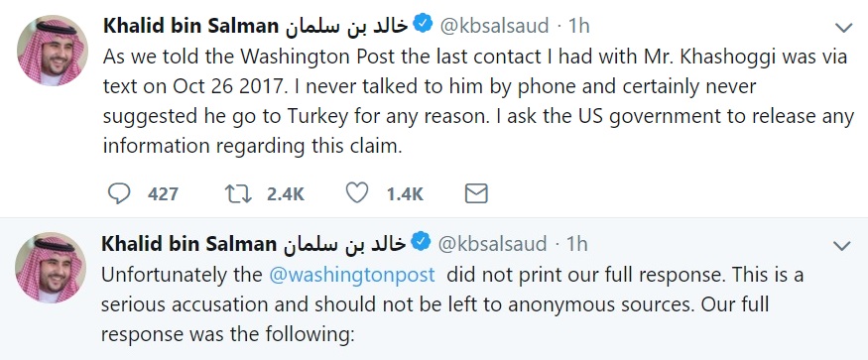Open the first tweet's profile avatar
Screen dimensions: 868x360
53,50
